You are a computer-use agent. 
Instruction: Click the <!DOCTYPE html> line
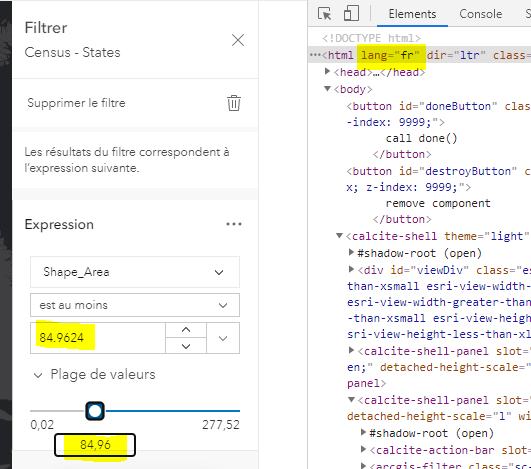(x=371, y=38)
